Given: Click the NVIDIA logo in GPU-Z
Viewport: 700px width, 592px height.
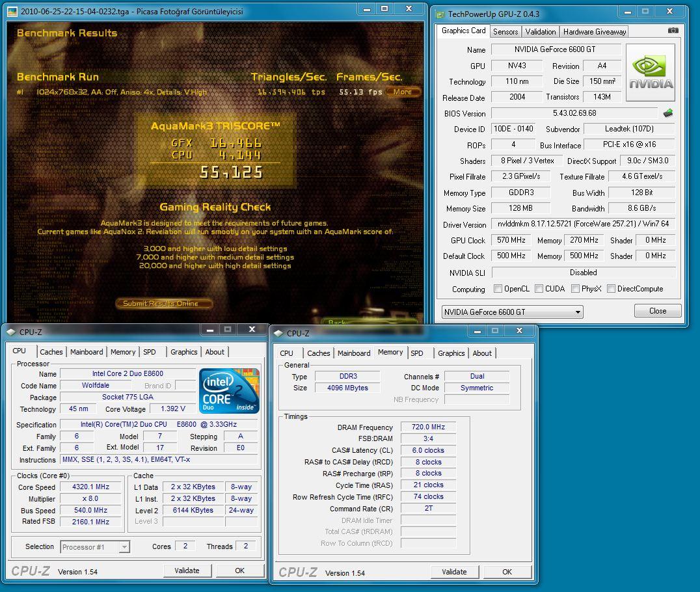Looking at the screenshot, I should [x=651, y=72].
